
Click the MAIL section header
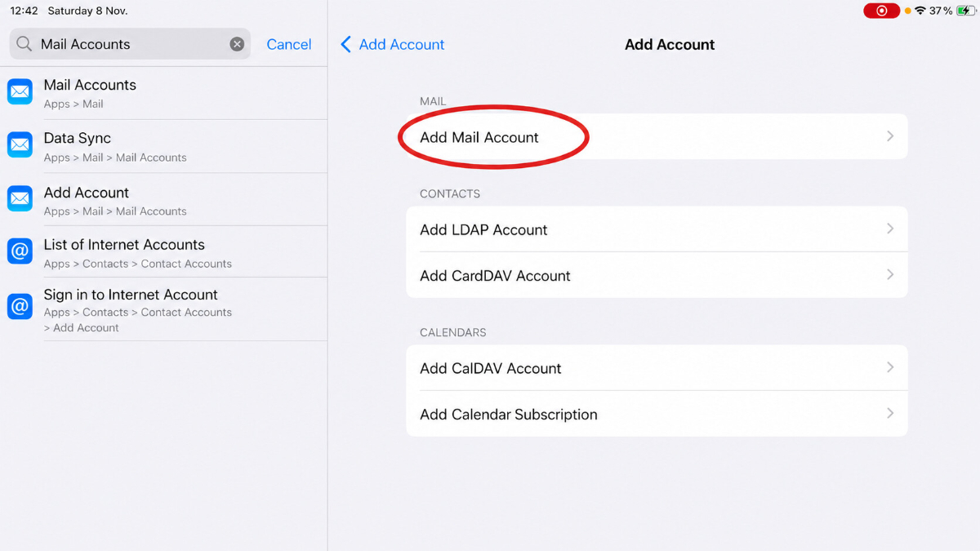tap(433, 101)
